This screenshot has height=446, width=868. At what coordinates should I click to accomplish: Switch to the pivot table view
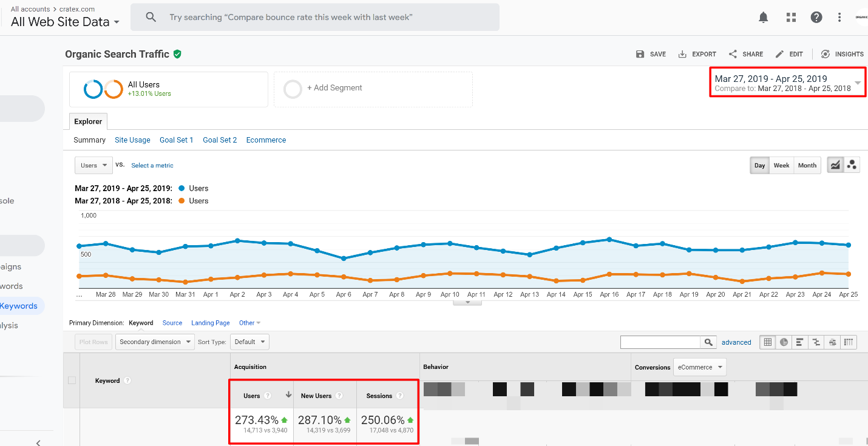coord(849,342)
